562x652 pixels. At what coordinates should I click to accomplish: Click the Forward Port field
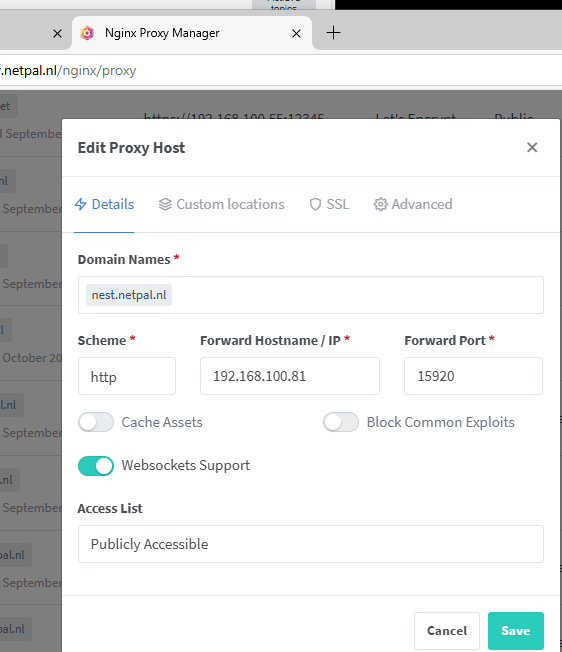click(473, 376)
